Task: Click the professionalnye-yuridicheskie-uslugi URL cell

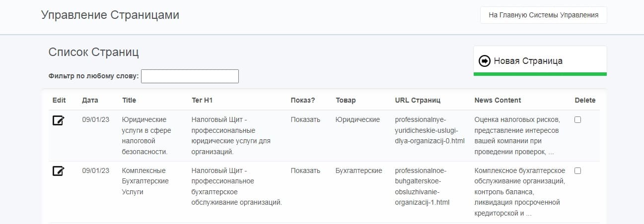Action: 429,130
